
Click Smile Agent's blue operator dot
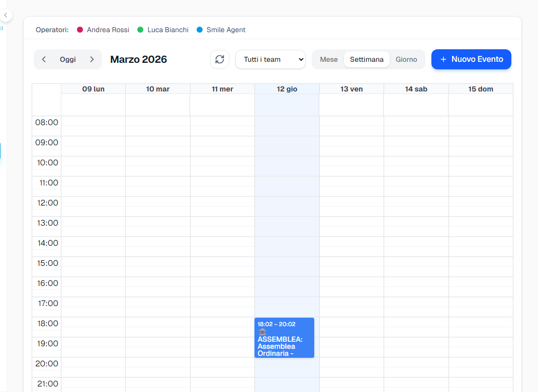(x=200, y=30)
